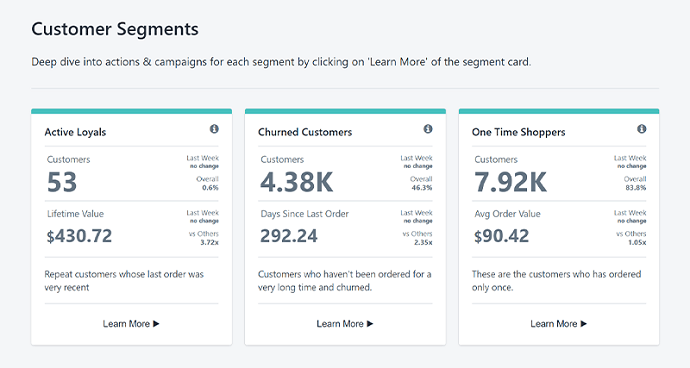This screenshot has height=368, width=690.
Task: Click the 292.24 Days Since Last Order value
Action: click(289, 236)
